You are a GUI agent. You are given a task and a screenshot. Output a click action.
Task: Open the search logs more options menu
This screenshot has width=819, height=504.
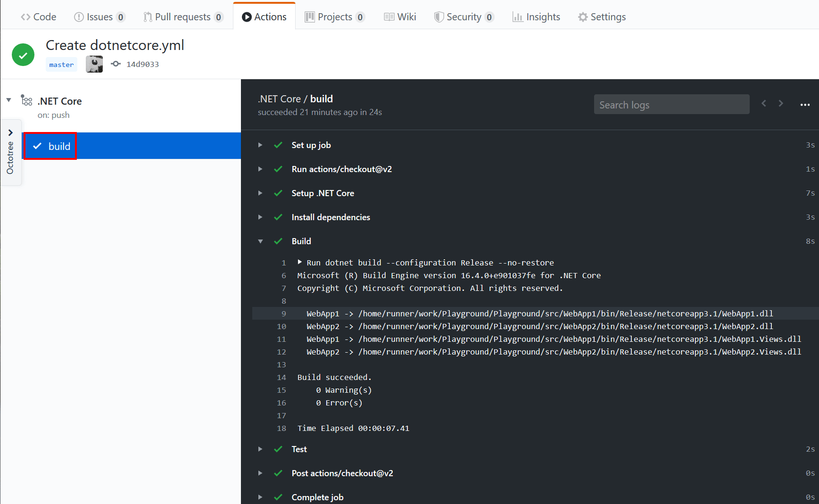pyautogui.click(x=805, y=104)
